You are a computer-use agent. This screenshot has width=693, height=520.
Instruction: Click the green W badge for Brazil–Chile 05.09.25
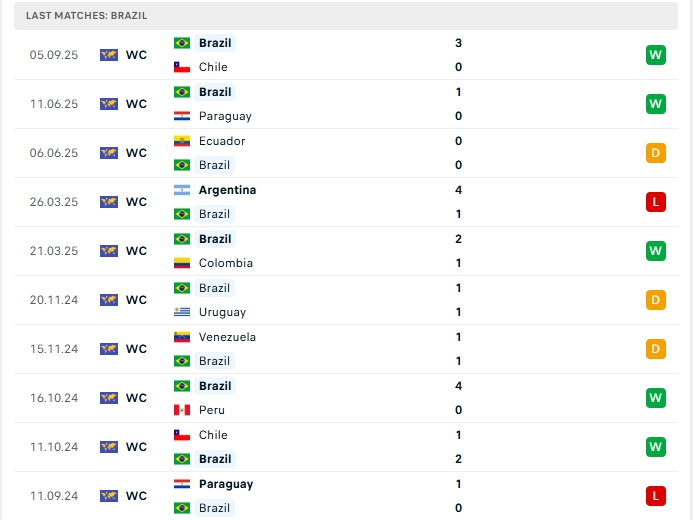(655, 55)
